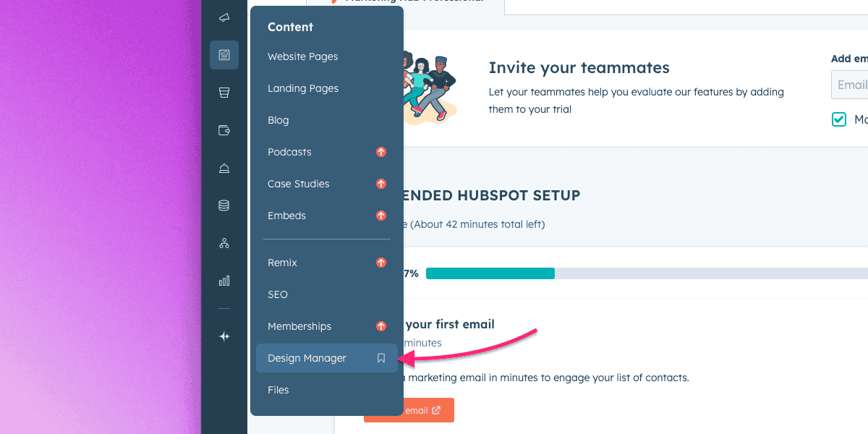The image size is (868, 434).
Task: Open the Marketing megaphone icon in the sidebar
Action: pyautogui.click(x=224, y=17)
